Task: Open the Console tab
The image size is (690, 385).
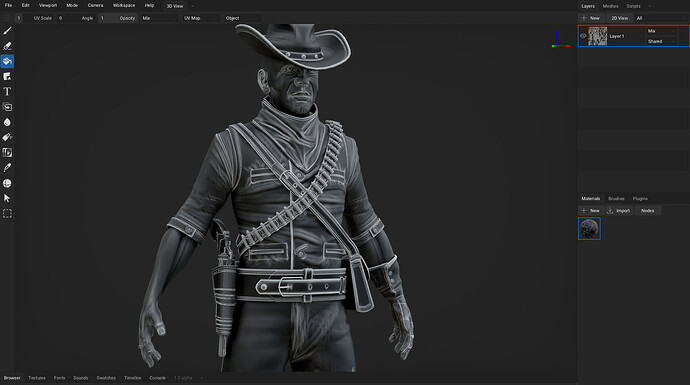Action: pos(158,378)
